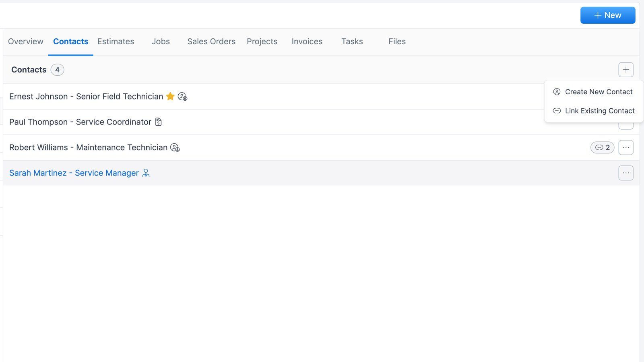Click the star icon beside Ernest Johnson
The image size is (644, 362).
(170, 96)
